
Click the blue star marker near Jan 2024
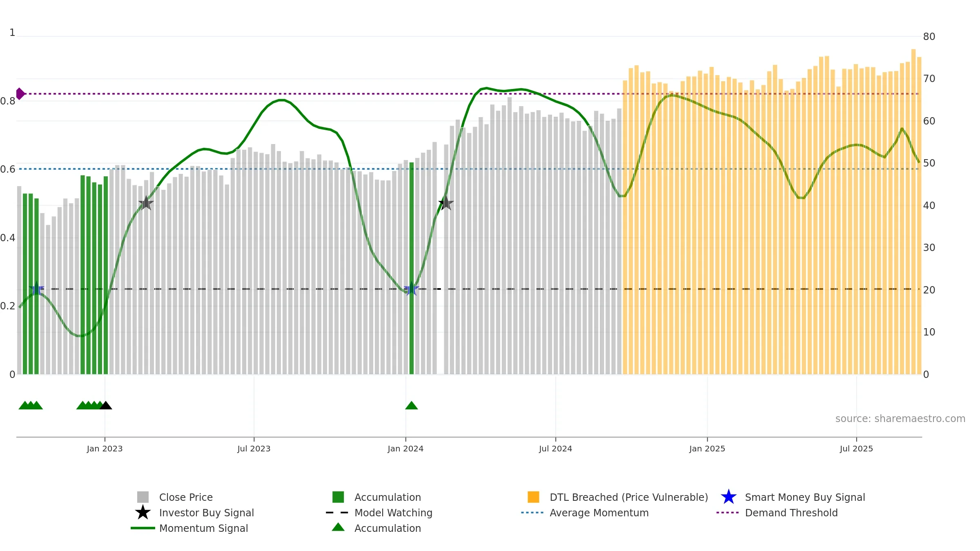coord(412,289)
